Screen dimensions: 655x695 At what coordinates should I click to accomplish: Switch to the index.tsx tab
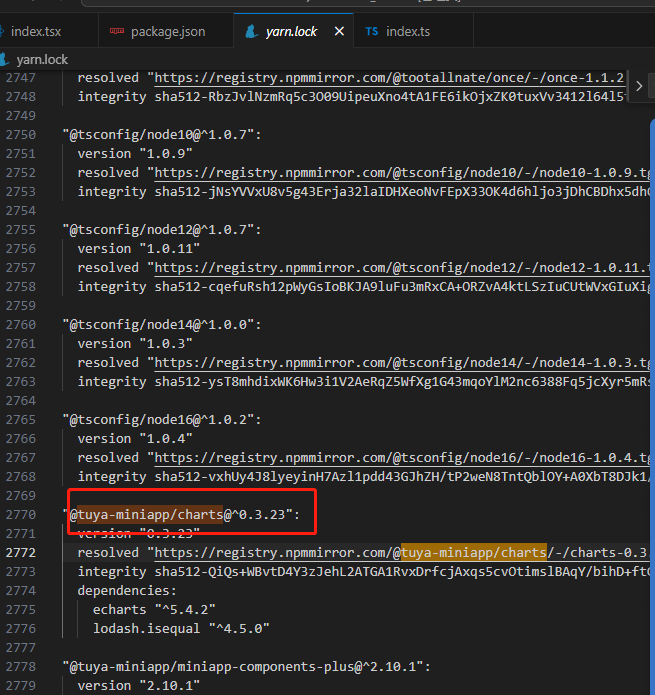(36, 31)
